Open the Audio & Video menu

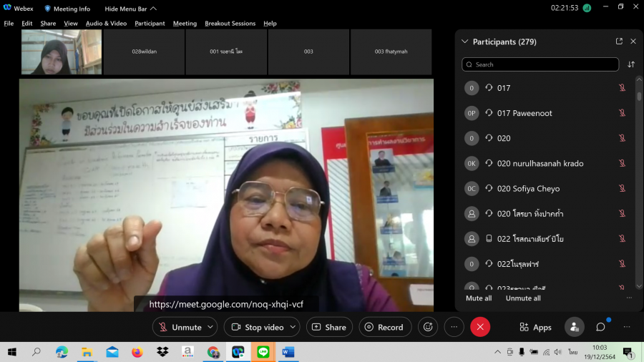[x=106, y=24]
